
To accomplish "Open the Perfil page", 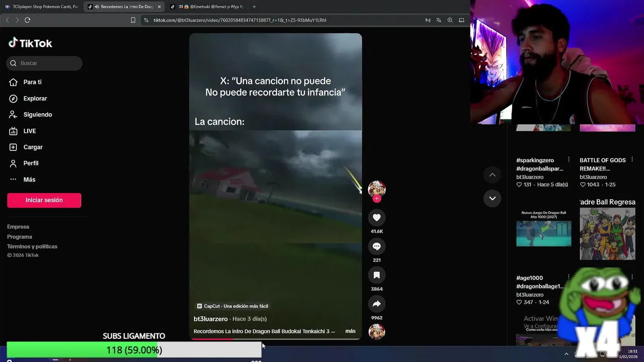I will point(31,163).
